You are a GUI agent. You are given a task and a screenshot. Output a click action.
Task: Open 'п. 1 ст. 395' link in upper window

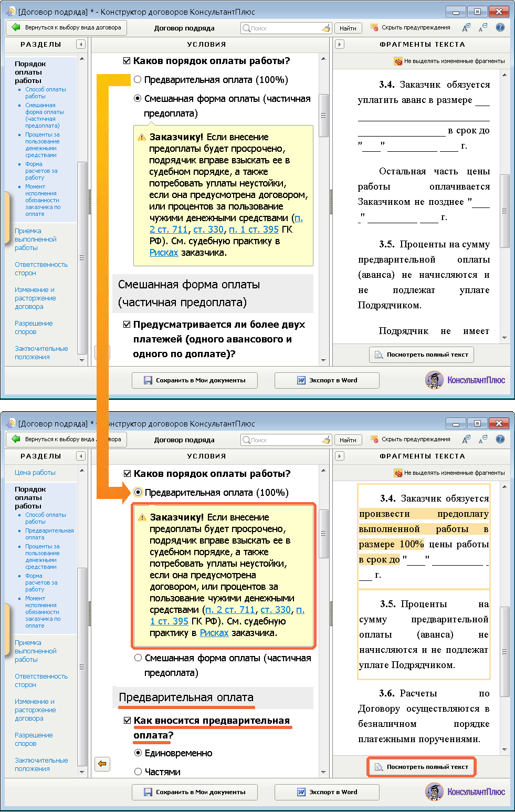pos(254,230)
